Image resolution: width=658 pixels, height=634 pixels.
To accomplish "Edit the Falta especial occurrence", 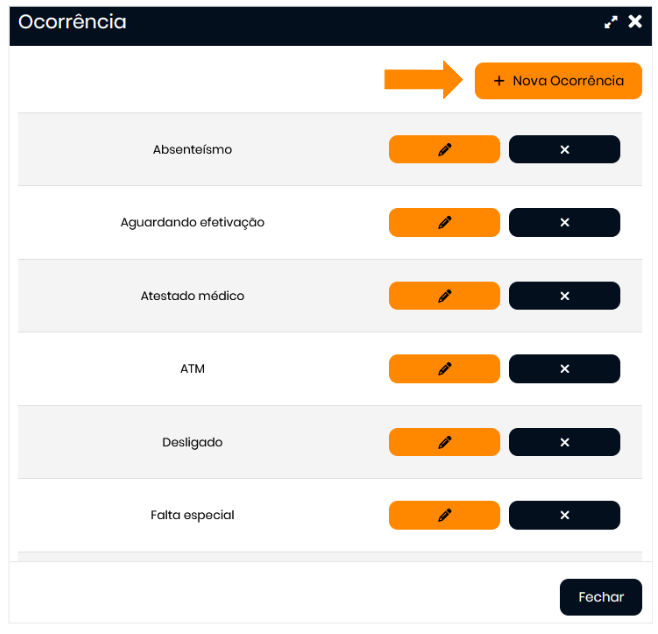I will point(444,515).
